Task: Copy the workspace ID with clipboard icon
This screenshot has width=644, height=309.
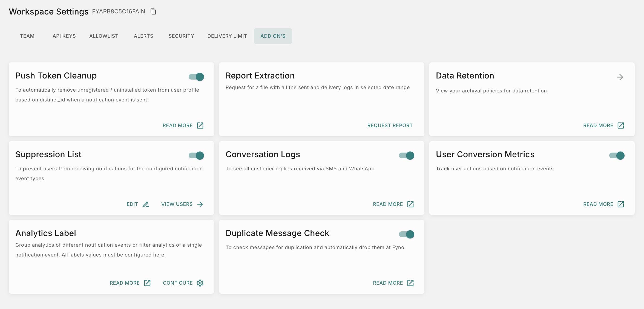Action: (153, 11)
